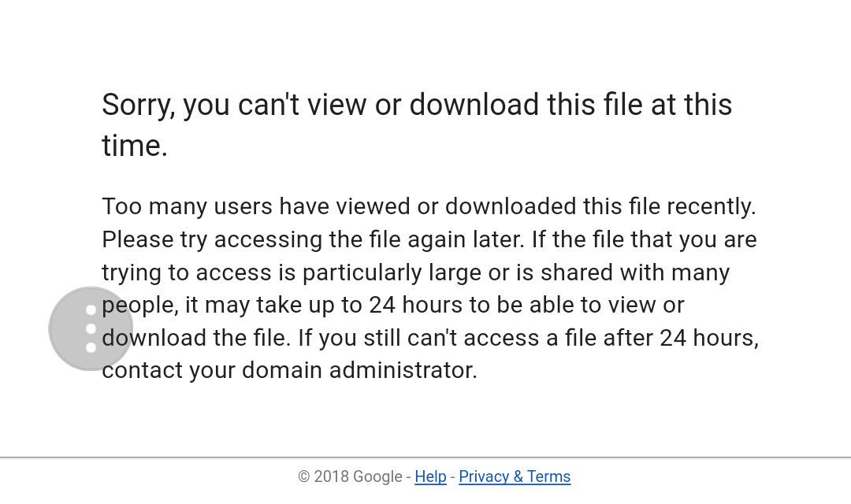Click the 'shared with many' phrase

pos(635,273)
